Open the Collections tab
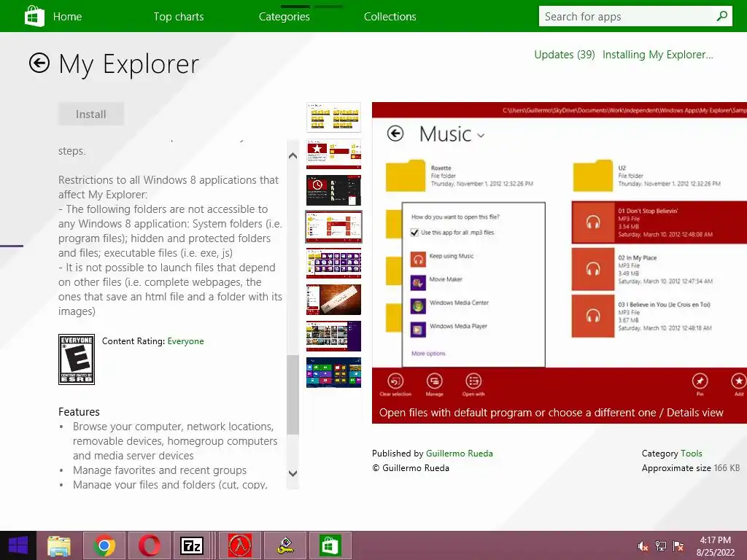This screenshot has width=747, height=560. 390,17
